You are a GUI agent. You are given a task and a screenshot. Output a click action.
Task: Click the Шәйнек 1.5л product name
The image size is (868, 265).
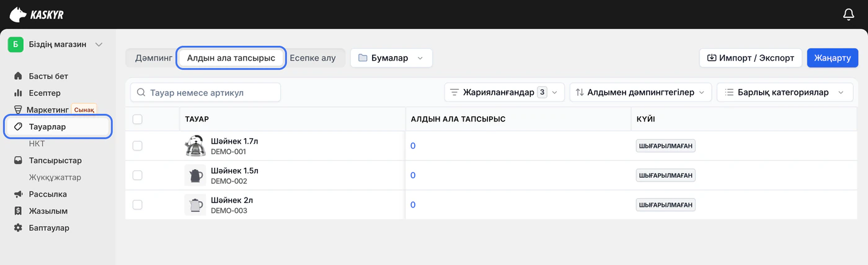click(234, 171)
